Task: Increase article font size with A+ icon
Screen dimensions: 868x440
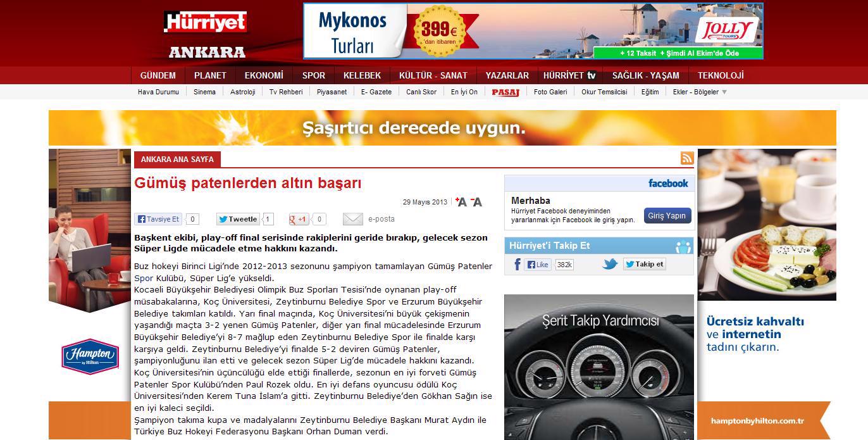Action: 461,202
